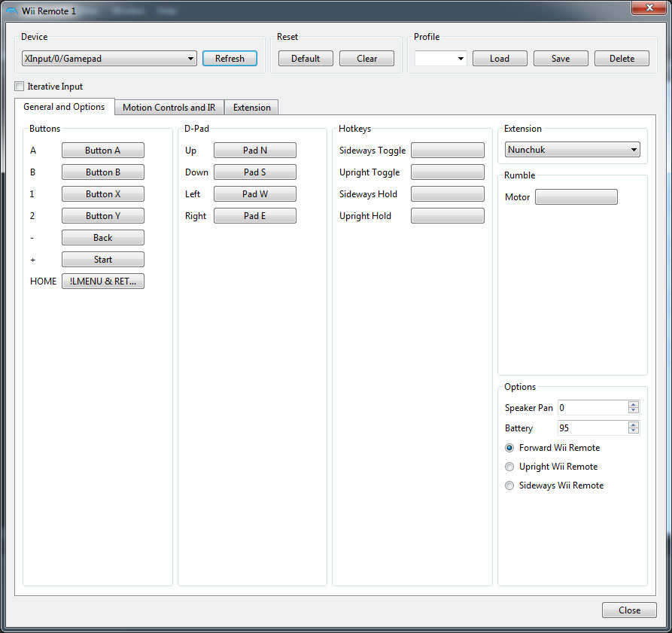The image size is (672, 633).
Task: Open the Profile dropdown list
Action: [x=440, y=58]
